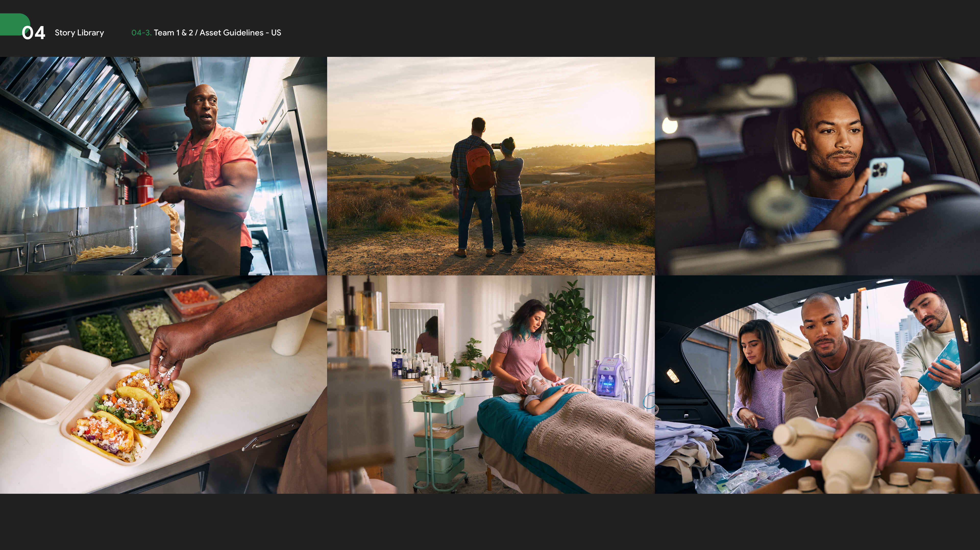The height and width of the screenshot is (550, 980).
Task: Click the red fire extinguisher in the kitchen
Action: (x=145, y=187)
